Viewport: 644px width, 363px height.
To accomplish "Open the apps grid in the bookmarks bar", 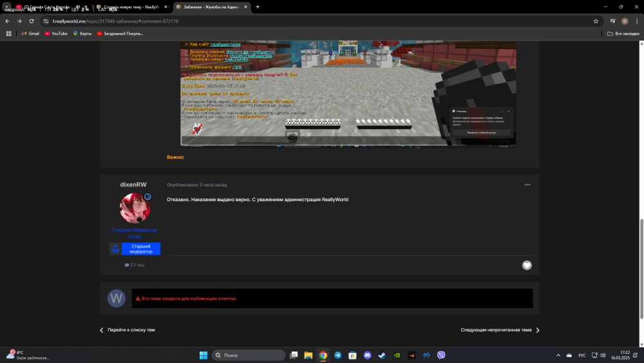I will coord(8,34).
